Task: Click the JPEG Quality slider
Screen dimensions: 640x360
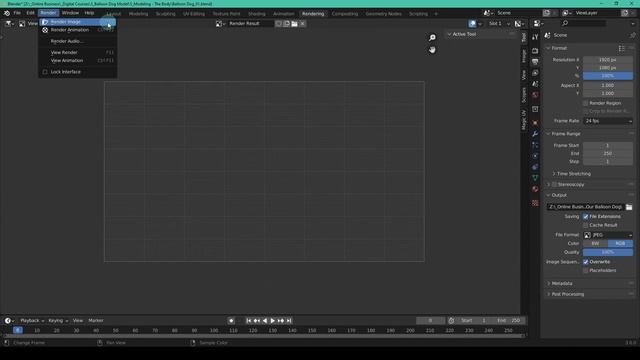Action: pos(608,252)
